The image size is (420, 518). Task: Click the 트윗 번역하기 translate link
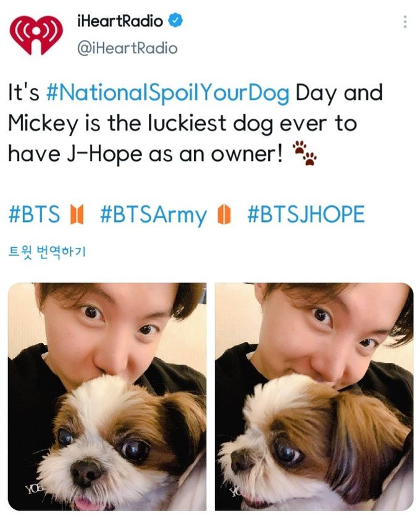[46, 252]
